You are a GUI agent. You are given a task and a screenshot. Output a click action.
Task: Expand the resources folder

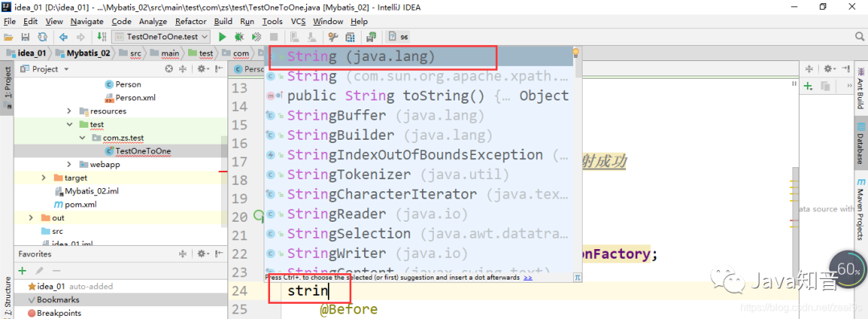tap(69, 112)
